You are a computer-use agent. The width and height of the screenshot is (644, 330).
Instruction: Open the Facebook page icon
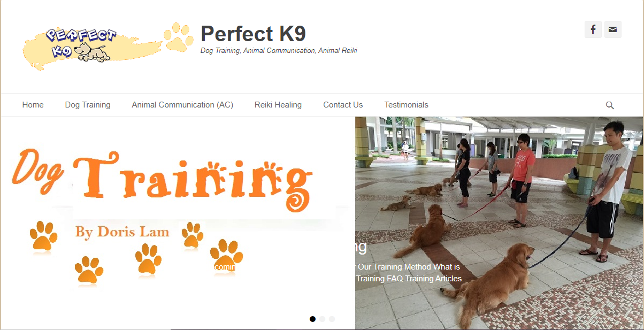pos(593,29)
